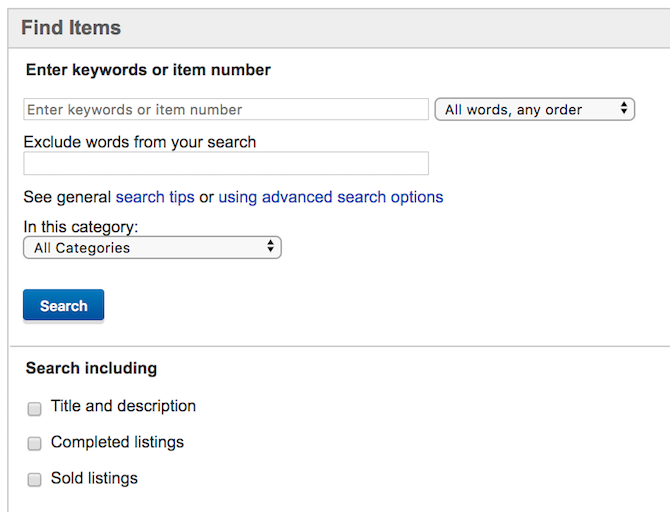Click the arrow icon on the category selector
The width and height of the screenshot is (670, 512).
tap(270, 247)
